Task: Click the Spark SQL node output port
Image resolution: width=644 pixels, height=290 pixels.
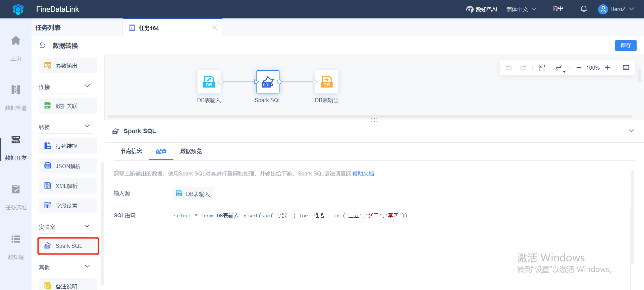Action: (279, 82)
